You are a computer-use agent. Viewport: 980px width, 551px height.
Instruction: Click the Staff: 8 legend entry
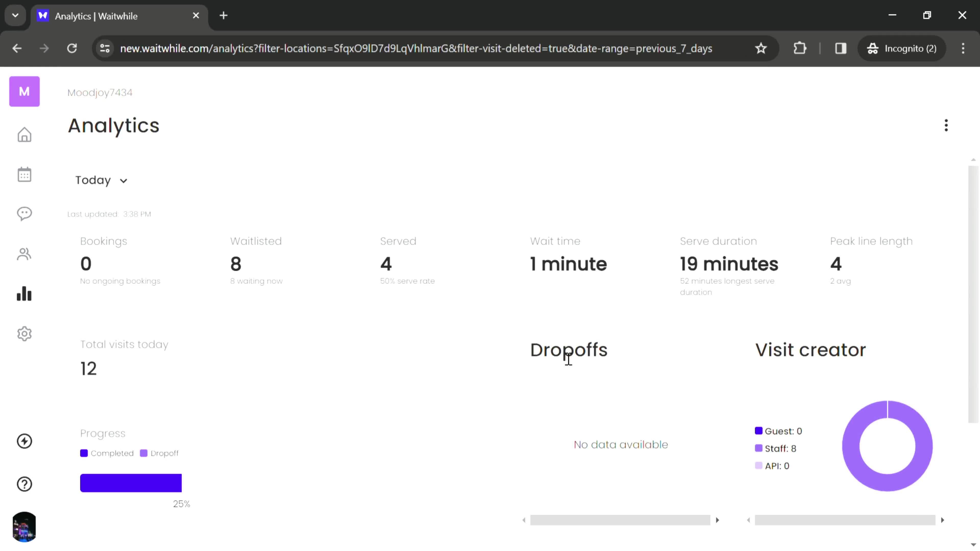point(775,449)
